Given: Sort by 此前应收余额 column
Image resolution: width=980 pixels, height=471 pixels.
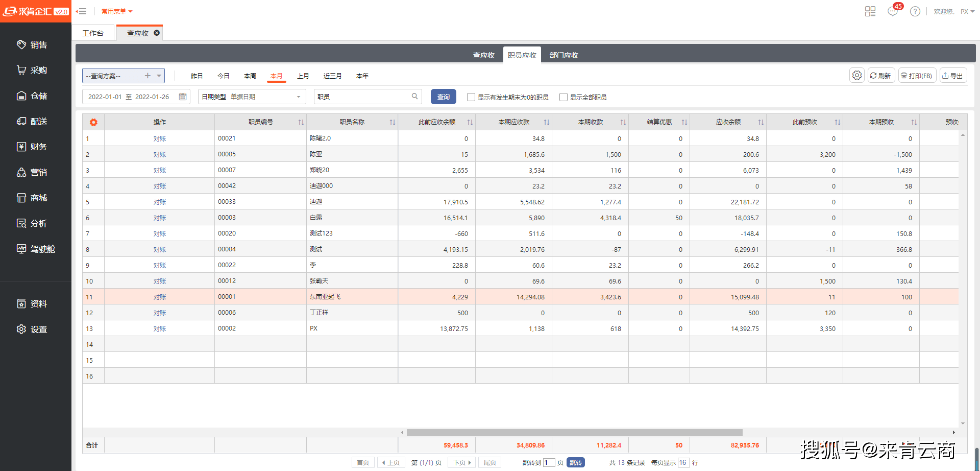Looking at the screenshot, I should coord(470,122).
